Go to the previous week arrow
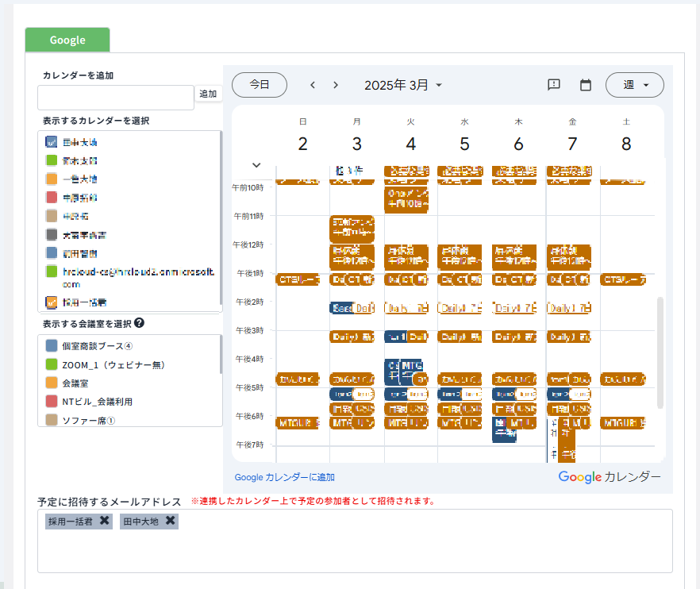The height and width of the screenshot is (589, 700). tap(313, 85)
